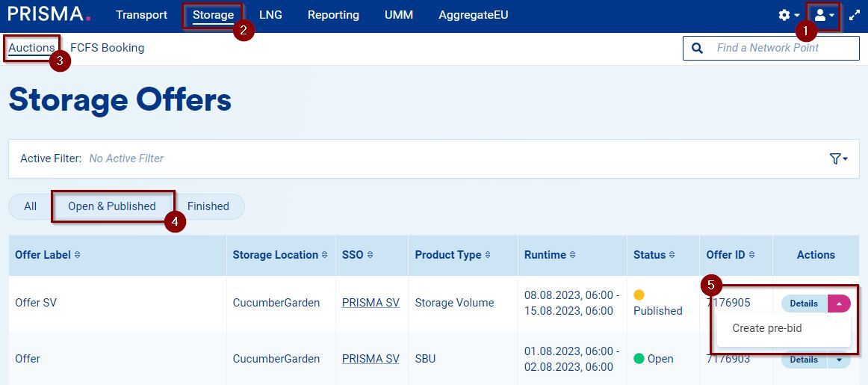Open the filter funnel icon

(838, 158)
